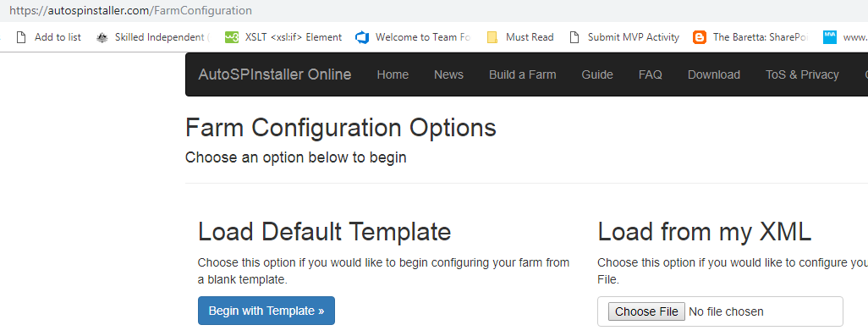Click the Choose File button
Viewport: 868px width, 336px height.
click(x=646, y=311)
